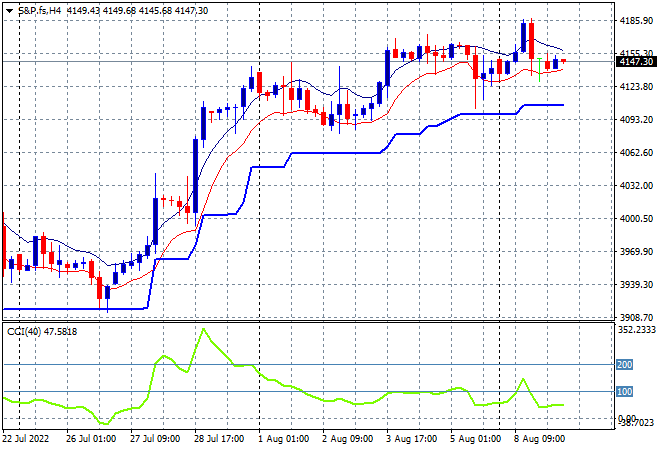
Task: Click the 352.2333 CCI scale value
Action: point(636,330)
